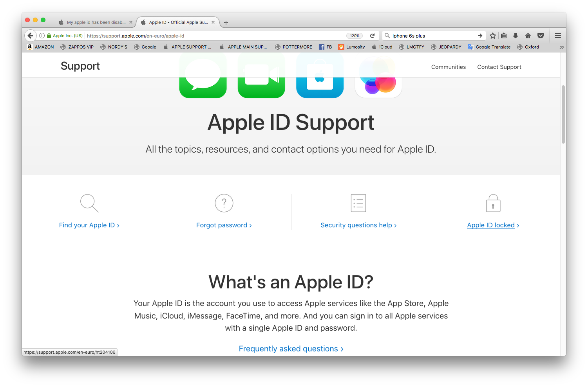Click the list icon above Security questions help

pyautogui.click(x=358, y=203)
